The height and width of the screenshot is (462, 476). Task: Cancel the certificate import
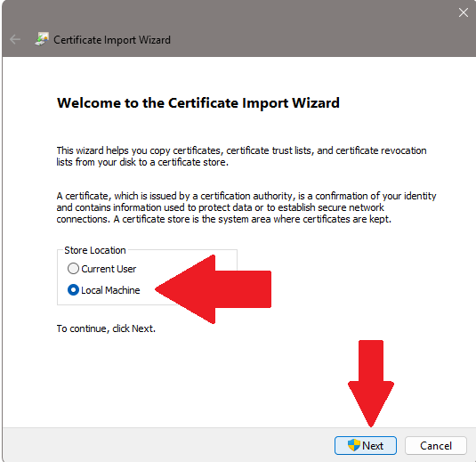(436, 446)
